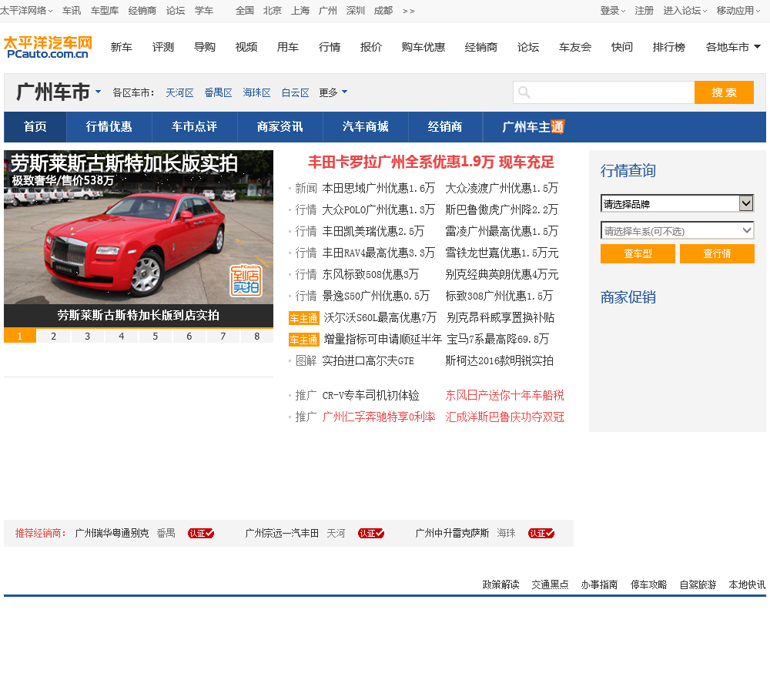This screenshot has width=770, height=700.
Task: Click the red Rolls-Royce carousel image
Action: (139, 239)
